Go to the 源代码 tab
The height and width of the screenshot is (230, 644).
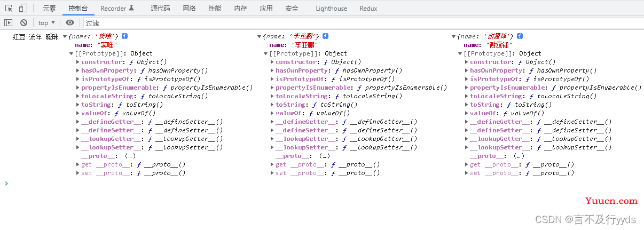coord(160,9)
